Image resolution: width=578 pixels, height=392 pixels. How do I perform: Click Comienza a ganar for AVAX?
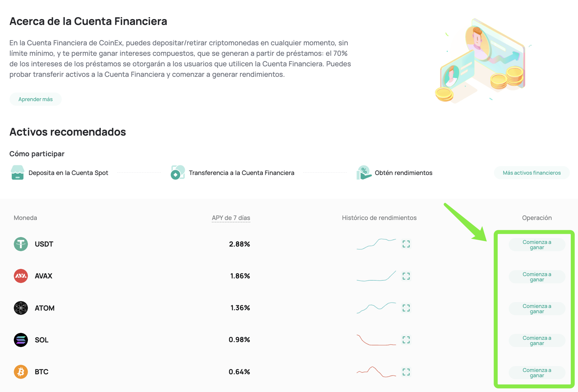point(537,277)
